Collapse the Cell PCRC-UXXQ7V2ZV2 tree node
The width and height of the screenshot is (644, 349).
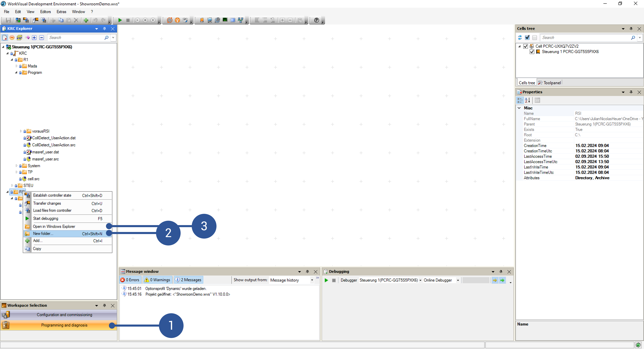click(519, 46)
